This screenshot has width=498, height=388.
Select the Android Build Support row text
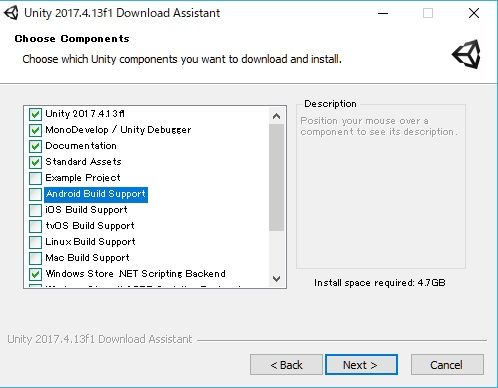96,194
